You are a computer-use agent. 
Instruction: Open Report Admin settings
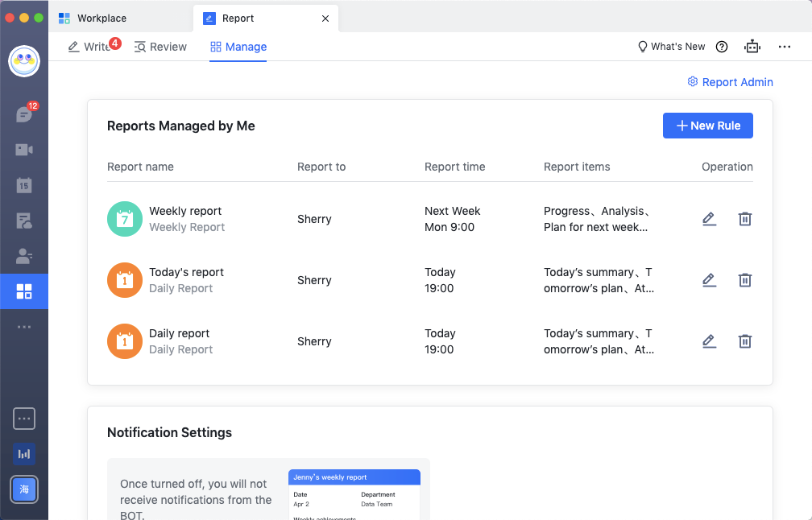pos(730,81)
